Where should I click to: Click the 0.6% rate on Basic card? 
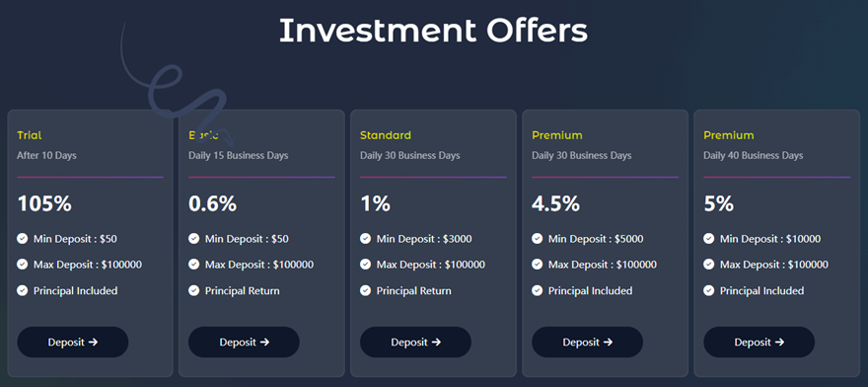click(213, 204)
